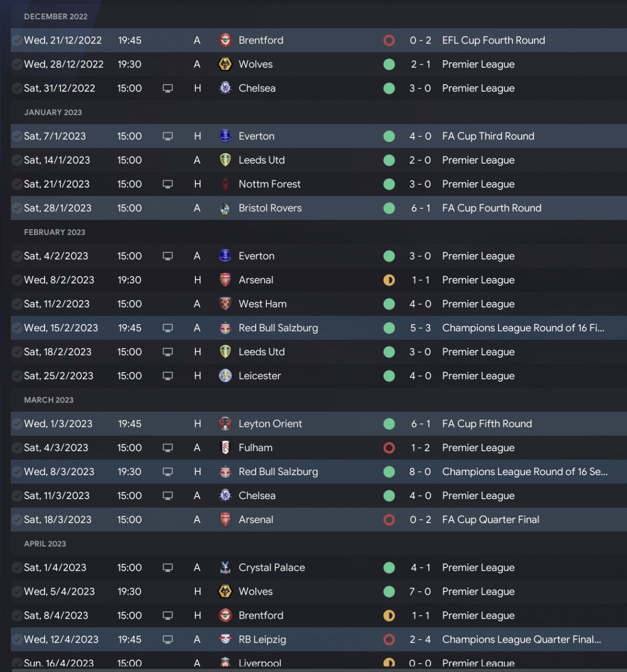Open the Crystal Palace team name link
The height and width of the screenshot is (672, 627).
[x=271, y=568]
